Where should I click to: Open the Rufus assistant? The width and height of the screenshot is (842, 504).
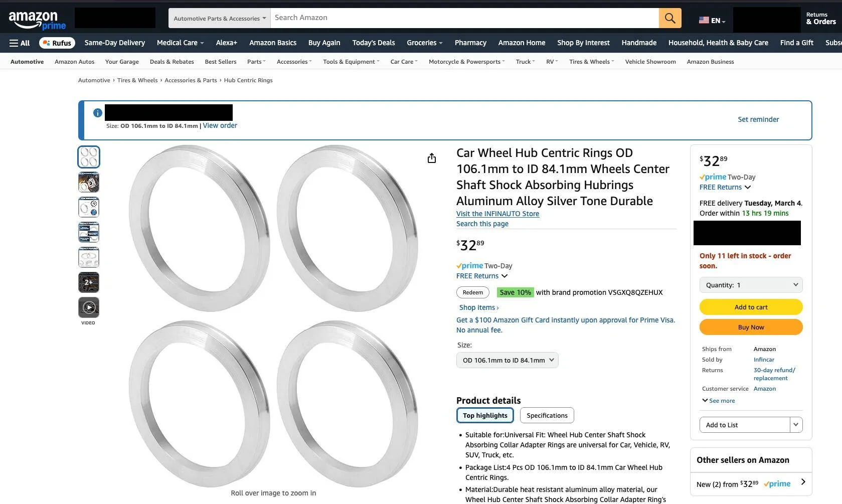[x=57, y=43]
